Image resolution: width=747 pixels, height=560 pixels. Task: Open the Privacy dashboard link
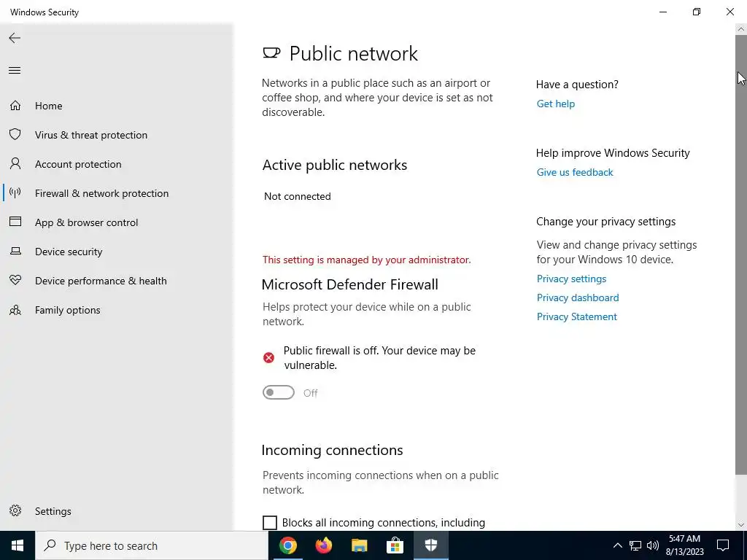pyautogui.click(x=578, y=297)
